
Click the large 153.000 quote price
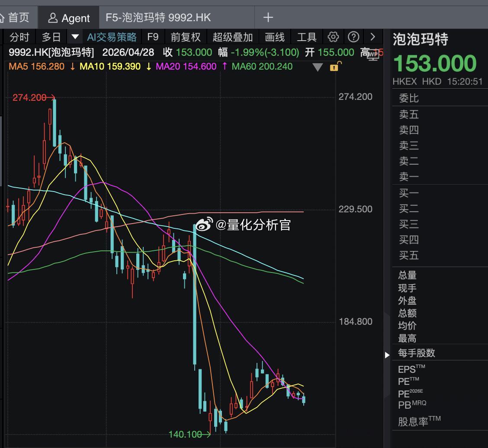(x=435, y=64)
